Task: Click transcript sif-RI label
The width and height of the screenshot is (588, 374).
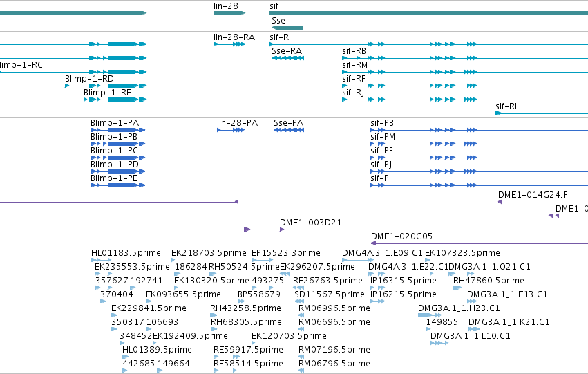Action: click(x=280, y=37)
